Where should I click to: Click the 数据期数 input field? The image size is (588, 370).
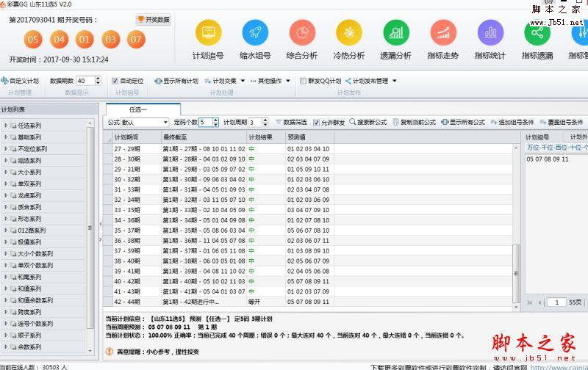pyautogui.click(x=85, y=81)
